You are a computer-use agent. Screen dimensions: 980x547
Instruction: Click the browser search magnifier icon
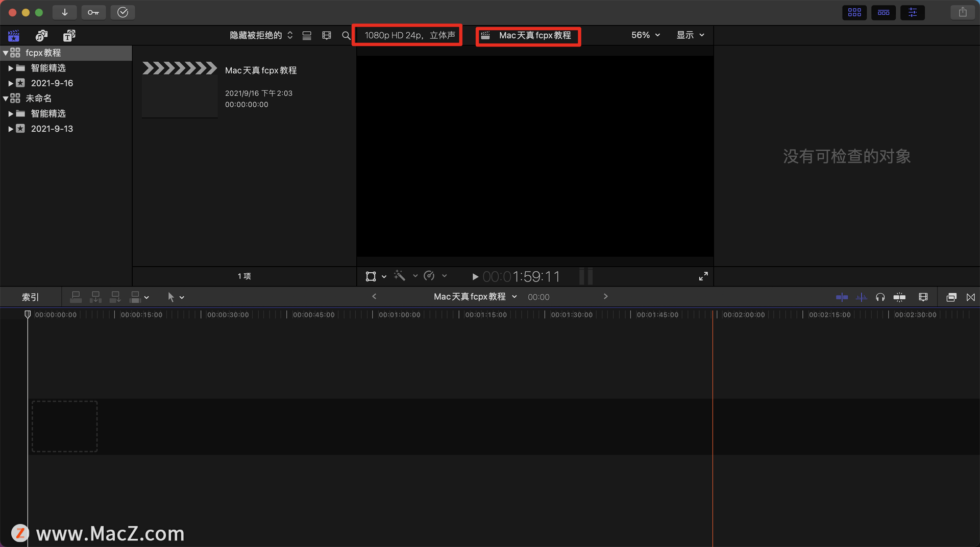(346, 35)
